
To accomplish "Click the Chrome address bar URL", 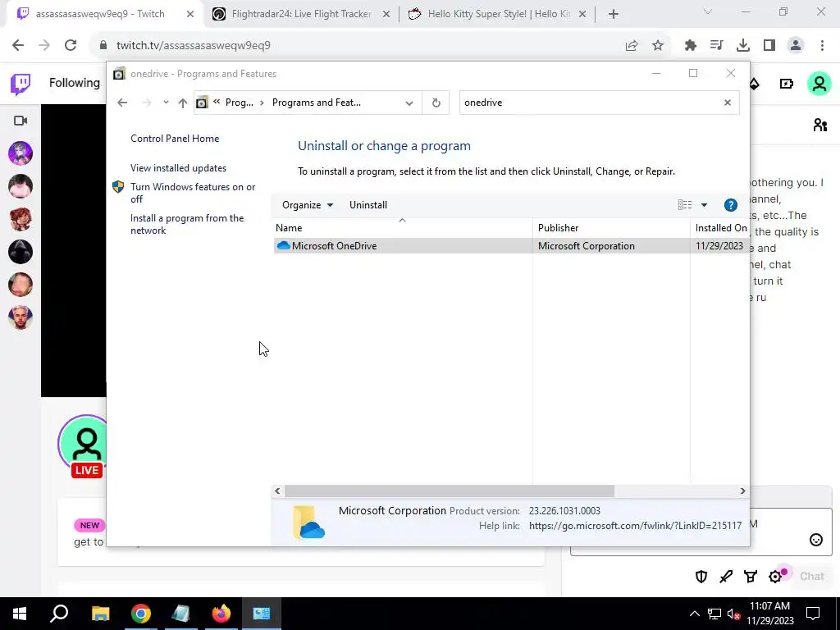I will point(194,46).
